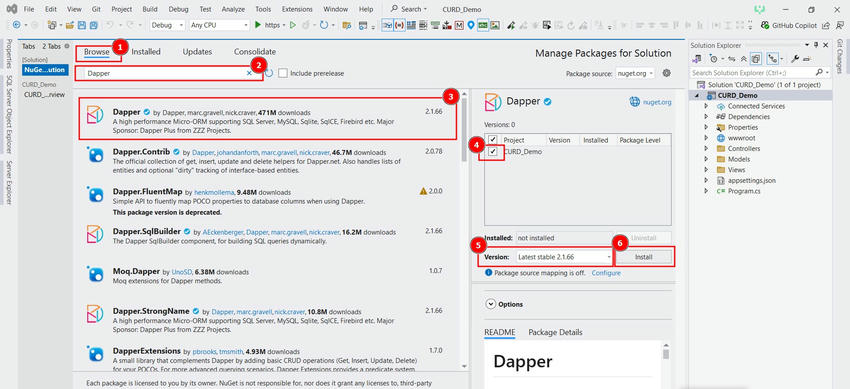Click the Solution Explorer wrench properties icon
The width and height of the screenshot is (850, 389).
795,59
